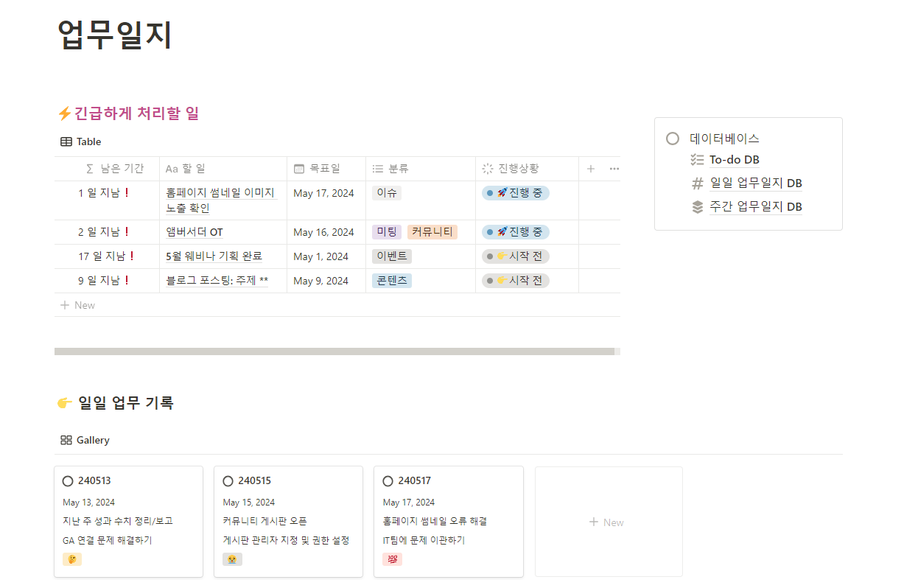The height and width of the screenshot is (588, 904).
Task: Open the 할 일 property menu
Action: 181,168
